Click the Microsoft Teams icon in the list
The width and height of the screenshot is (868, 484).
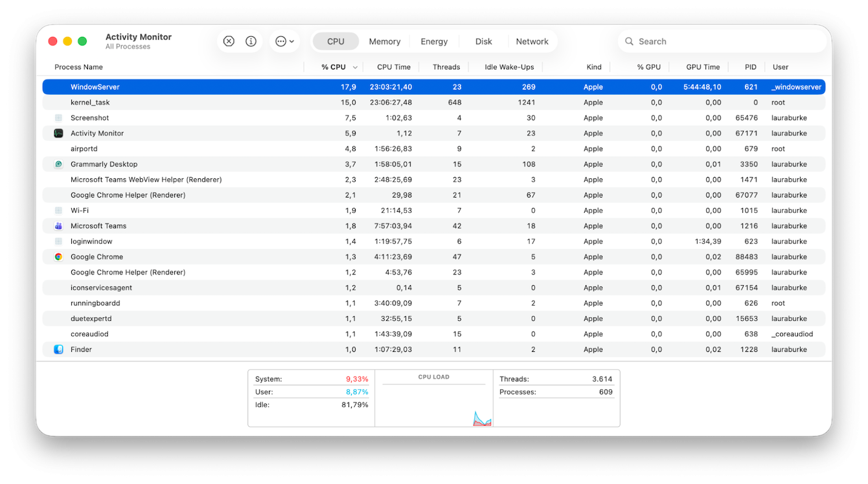58,225
